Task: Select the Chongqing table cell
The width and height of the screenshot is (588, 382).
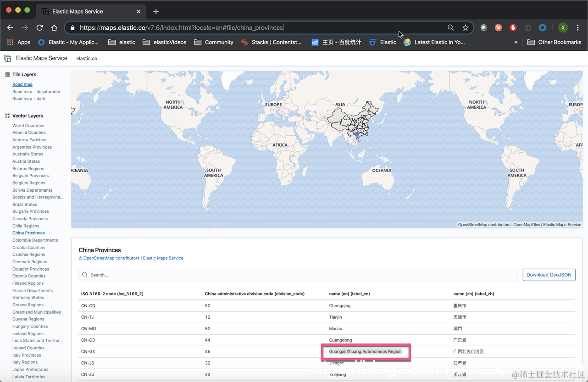Action: [x=340, y=306]
